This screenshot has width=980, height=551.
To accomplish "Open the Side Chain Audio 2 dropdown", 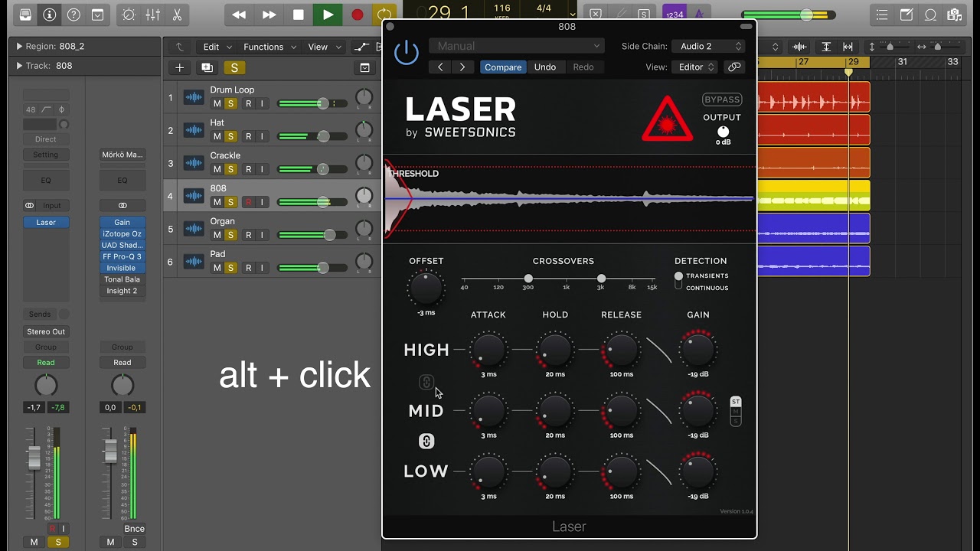I will [708, 46].
